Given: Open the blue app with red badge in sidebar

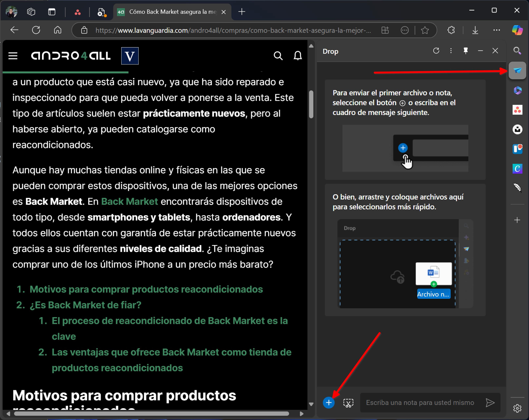Looking at the screenshot, I should (x=517, y=149).
